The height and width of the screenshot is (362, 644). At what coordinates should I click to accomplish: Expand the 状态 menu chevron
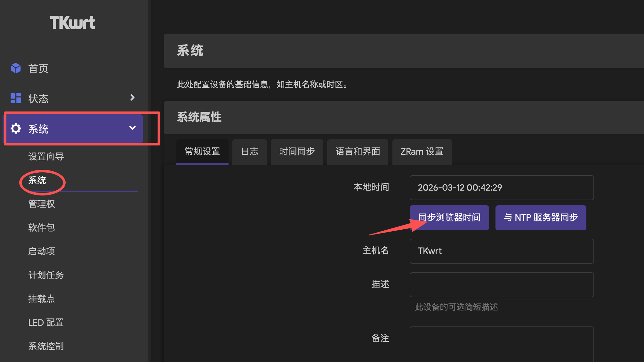(133, 98)
